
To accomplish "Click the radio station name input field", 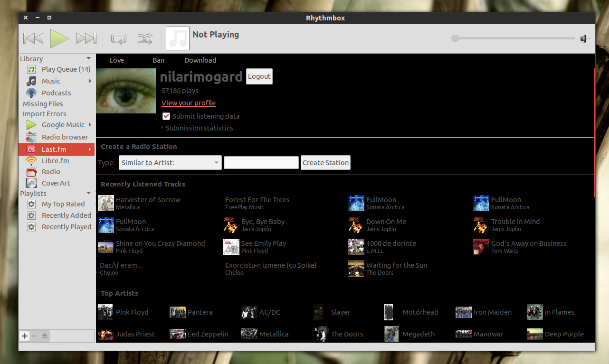I will point(261,163).
